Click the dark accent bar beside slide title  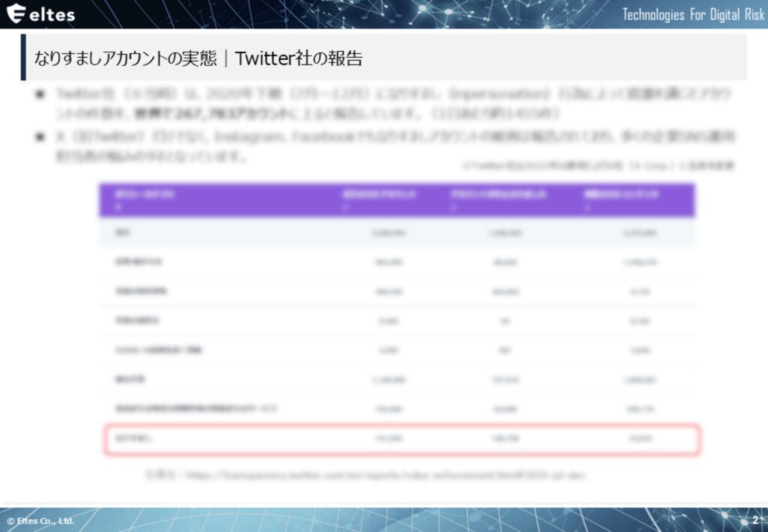click(23, 57)
